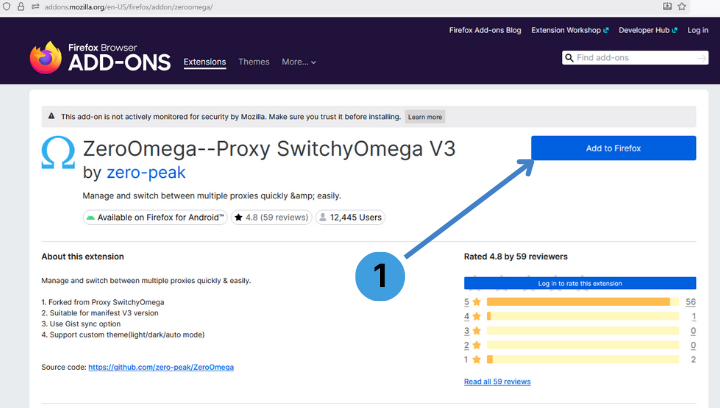Click the 56 count for five-star reviews
This screenshot has height=408, width=720.
pyautogui.click(x=691, y=302)
